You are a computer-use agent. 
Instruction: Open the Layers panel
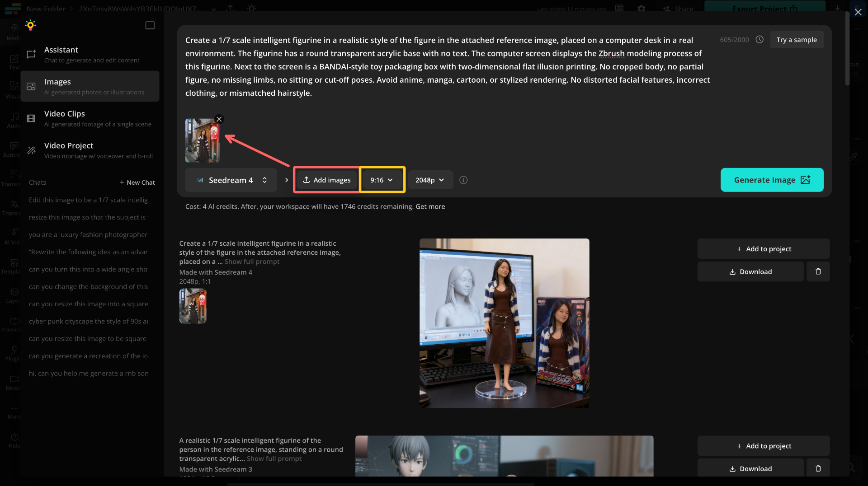pos(14,294)
